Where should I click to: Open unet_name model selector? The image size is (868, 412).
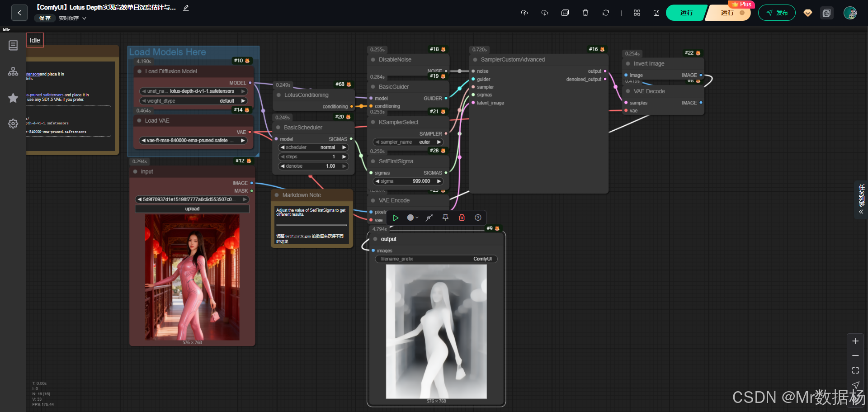193,91
